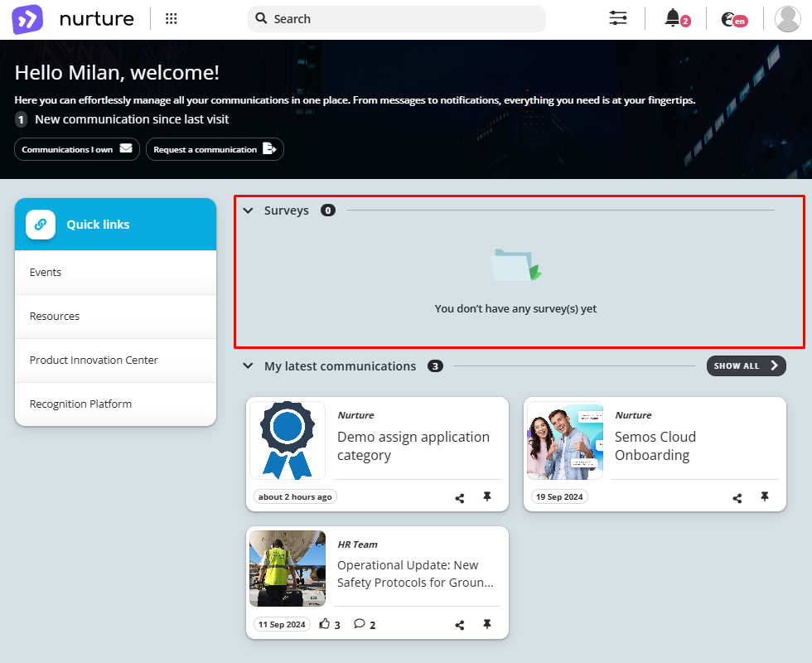Screen dimensions: 812x663
Task: Share the Demo assign application category card
Action: click(x=459, y=498)
